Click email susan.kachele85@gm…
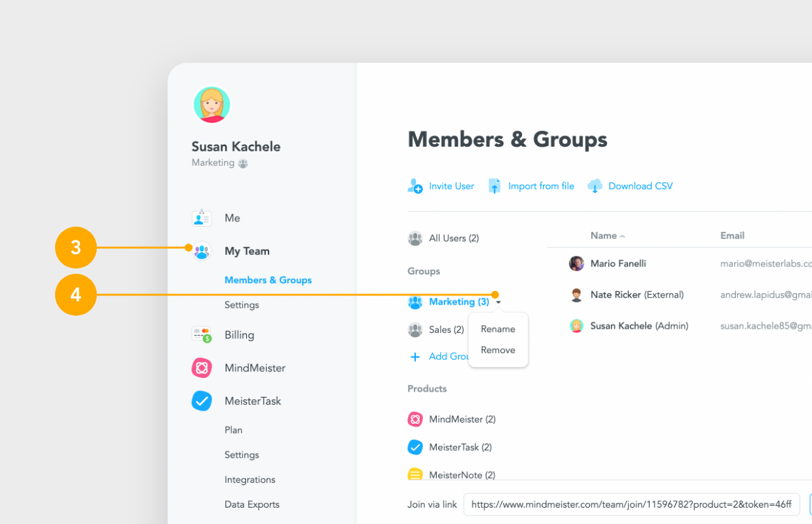 point(766,326)
